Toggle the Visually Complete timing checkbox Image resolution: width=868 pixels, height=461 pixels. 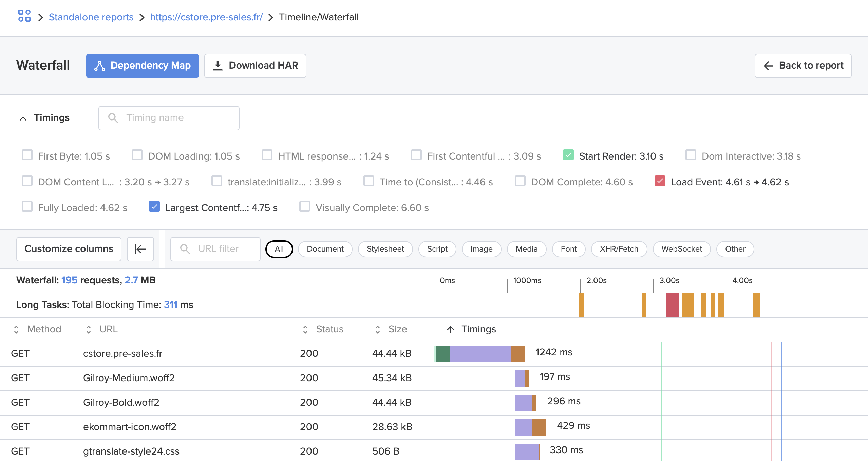pos(305,207)
